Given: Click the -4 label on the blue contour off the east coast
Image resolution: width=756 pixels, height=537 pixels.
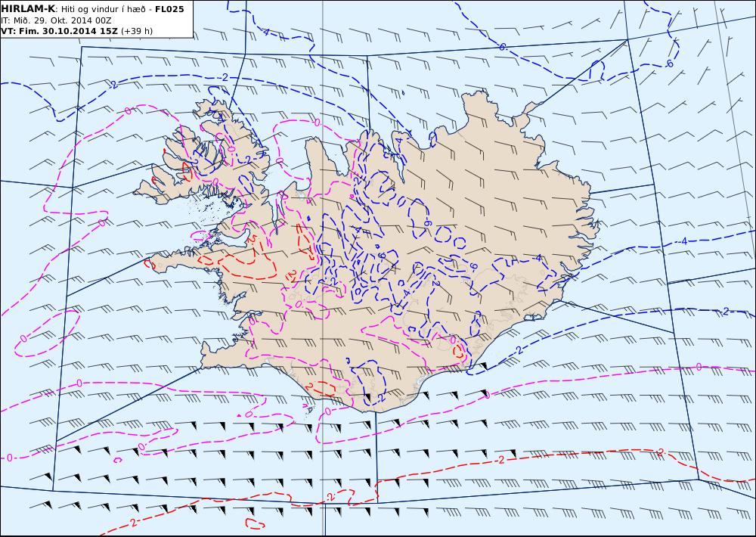Looking at the screenshot, I should 683,241.
